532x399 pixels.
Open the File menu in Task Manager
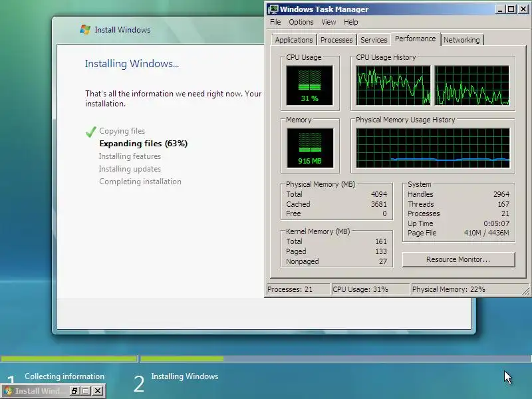275,22
